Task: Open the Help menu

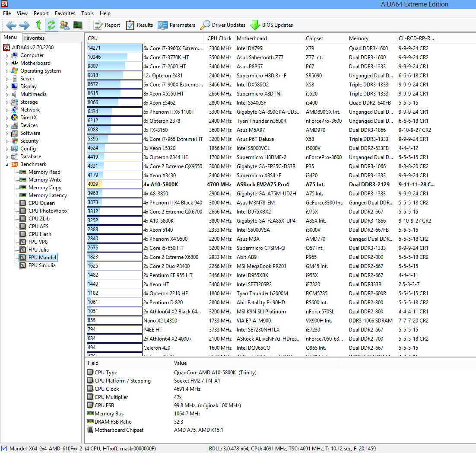Action: click(x=105, y=13)
